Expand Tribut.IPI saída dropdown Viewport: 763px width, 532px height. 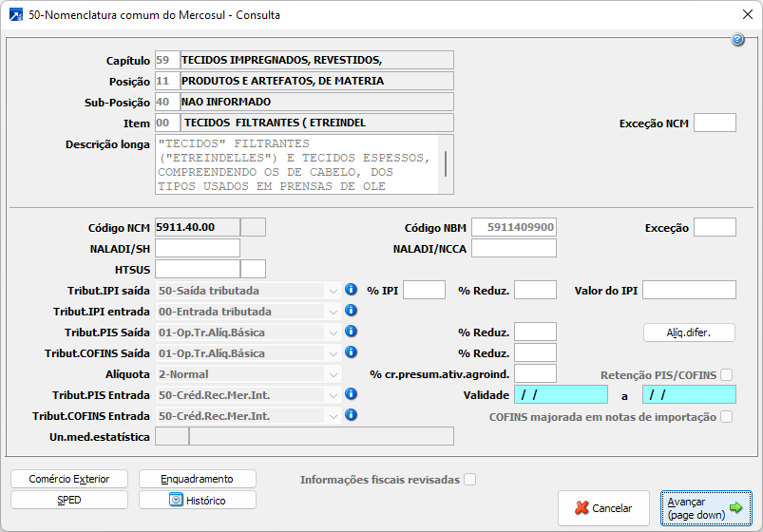[x=334, y=291]
